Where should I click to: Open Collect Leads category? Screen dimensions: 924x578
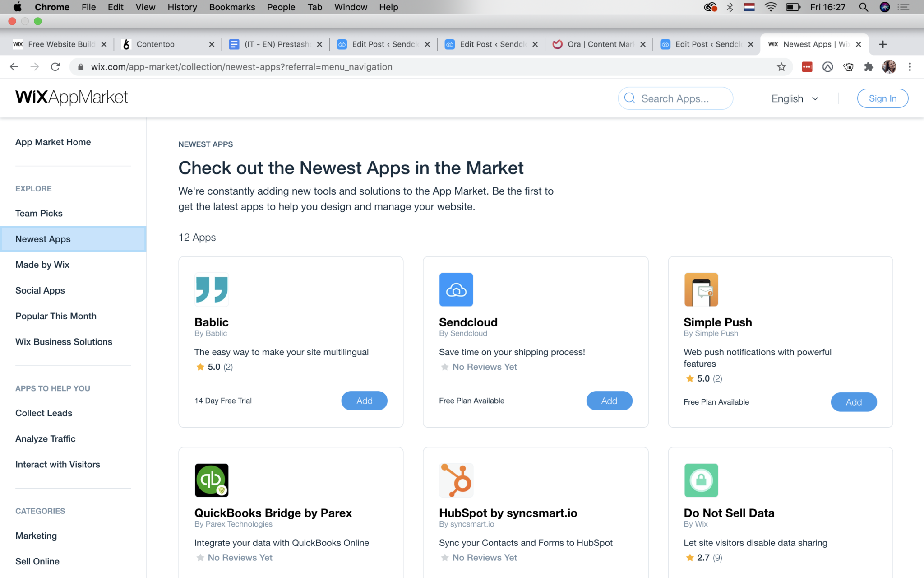[44, 413]
